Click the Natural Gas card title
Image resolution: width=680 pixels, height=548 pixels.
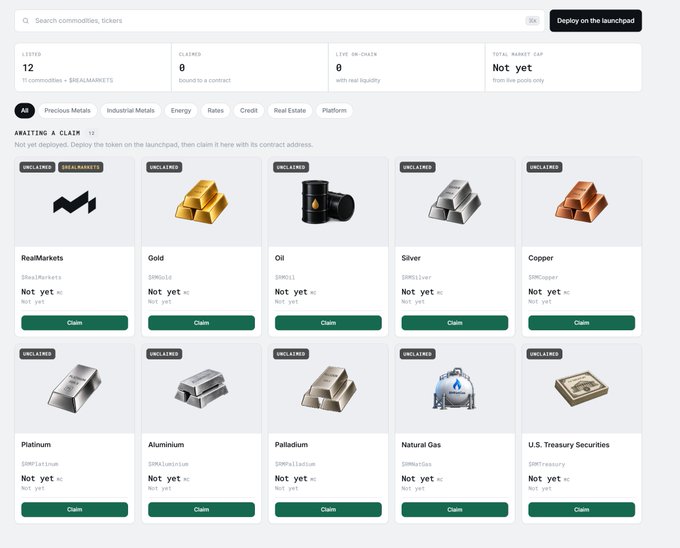tap(421, 444)
